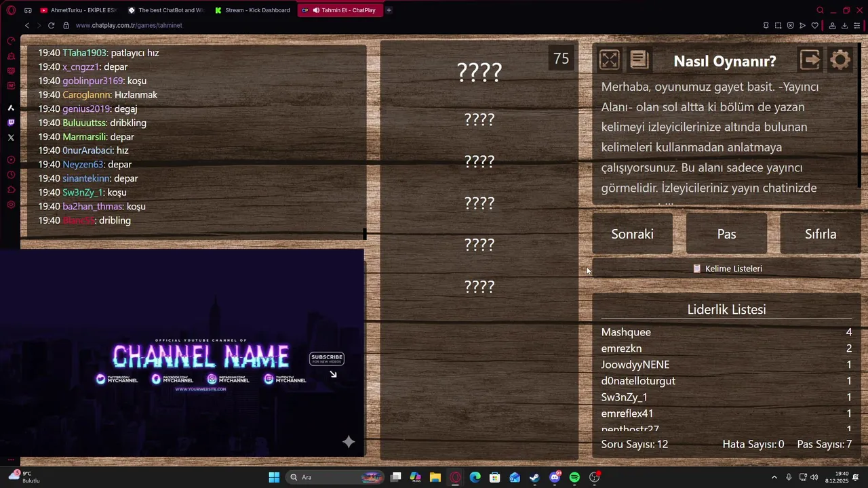Click the Pas button
Viewport: 868px width, 488px height.
(x=726, y=234)
